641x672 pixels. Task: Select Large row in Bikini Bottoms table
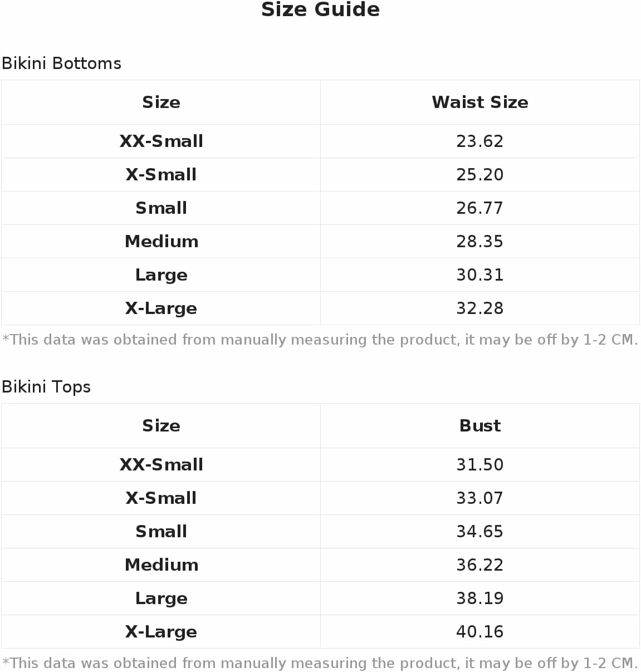point(320,275)
